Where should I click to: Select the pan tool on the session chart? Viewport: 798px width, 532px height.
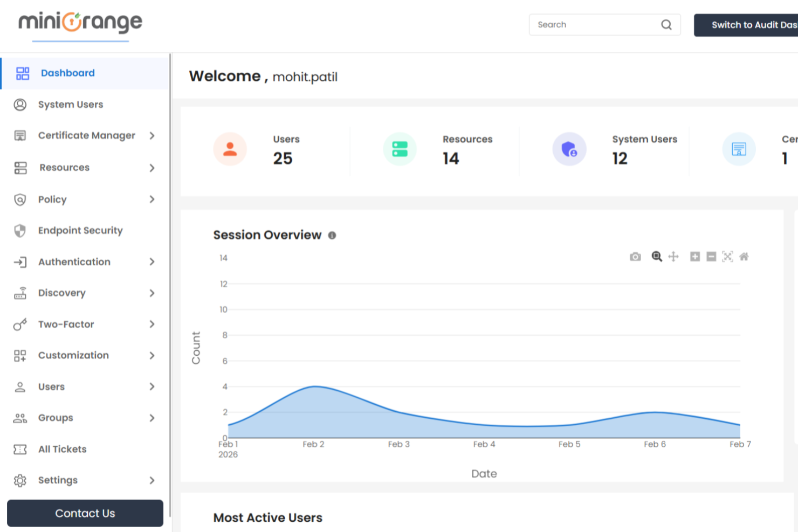click(x=673, y=257)
